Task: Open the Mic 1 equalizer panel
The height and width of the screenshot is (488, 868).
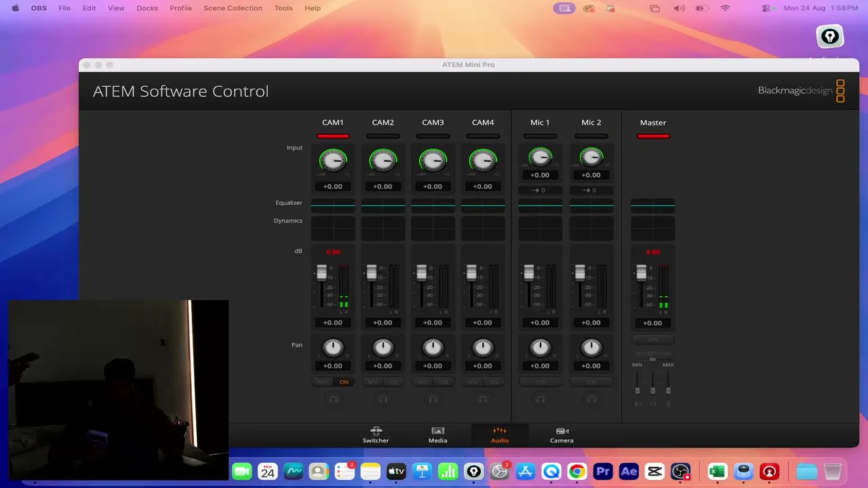Action: point(540,205)
